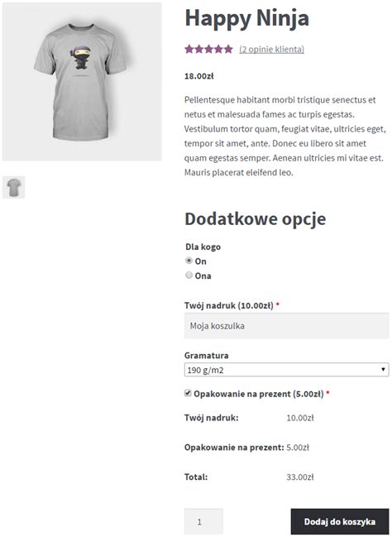Click the "Twój nadruk" text field

[x=286, y=326]
